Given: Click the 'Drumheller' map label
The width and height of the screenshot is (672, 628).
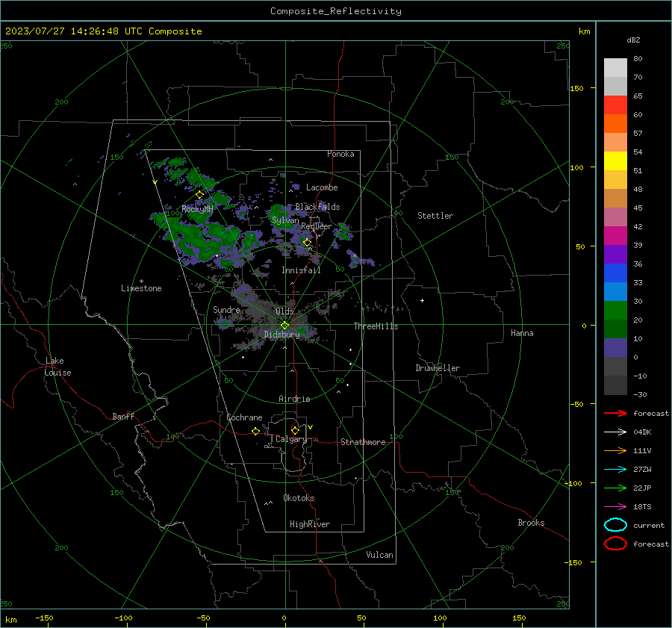Looking at the screenshot, I should click(x=438, y=368).
